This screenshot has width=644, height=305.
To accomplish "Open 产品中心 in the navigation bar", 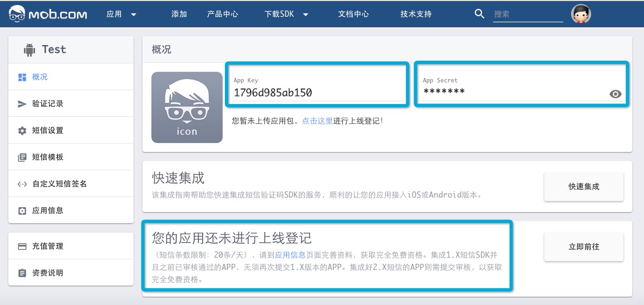I will click(223, 14).
